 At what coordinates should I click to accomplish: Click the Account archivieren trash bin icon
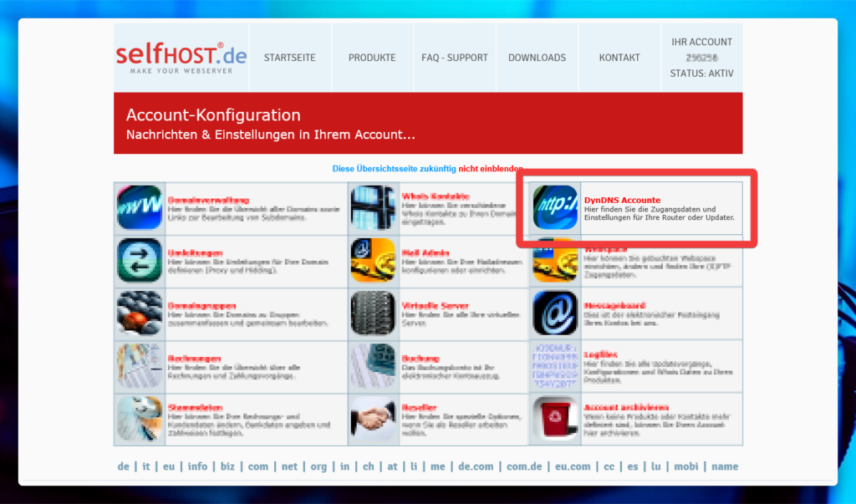pyautogui.click(x=556, y=419)
